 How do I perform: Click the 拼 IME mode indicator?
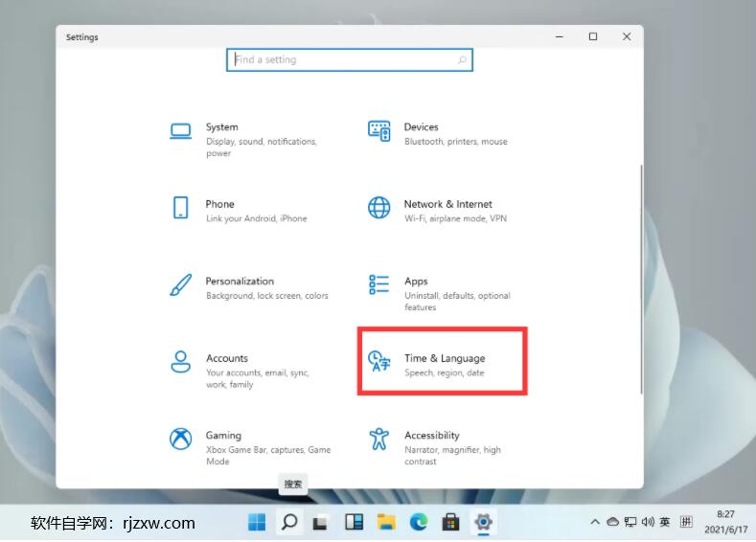686,522
